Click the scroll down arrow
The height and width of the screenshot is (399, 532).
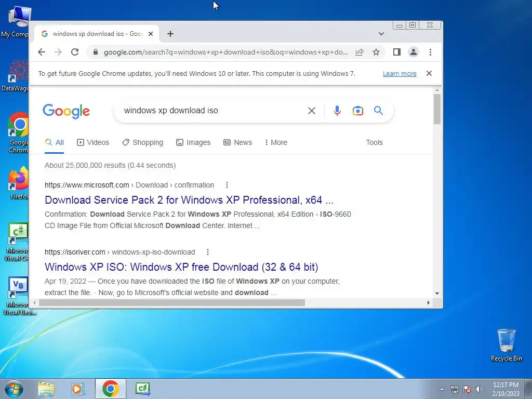[437, 294]
